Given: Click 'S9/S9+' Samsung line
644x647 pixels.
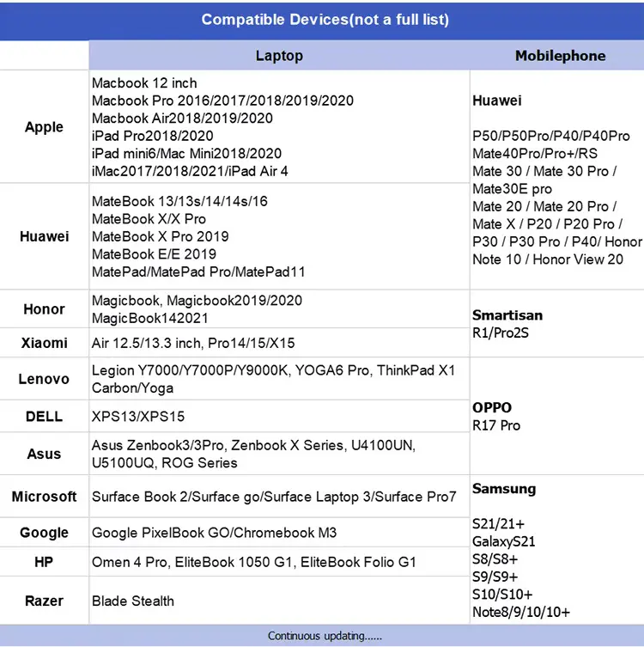Looking at the screenshot, I should (x=495, y=577).
